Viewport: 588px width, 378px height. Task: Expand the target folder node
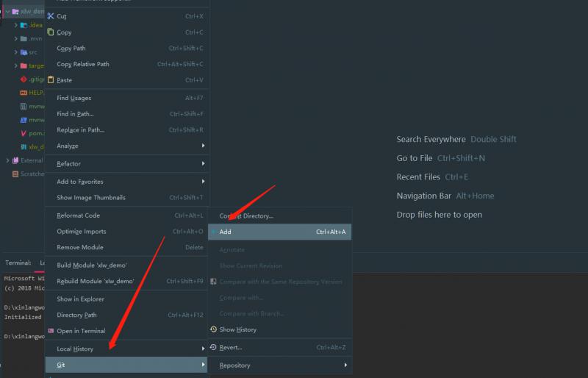click(15, 65)
